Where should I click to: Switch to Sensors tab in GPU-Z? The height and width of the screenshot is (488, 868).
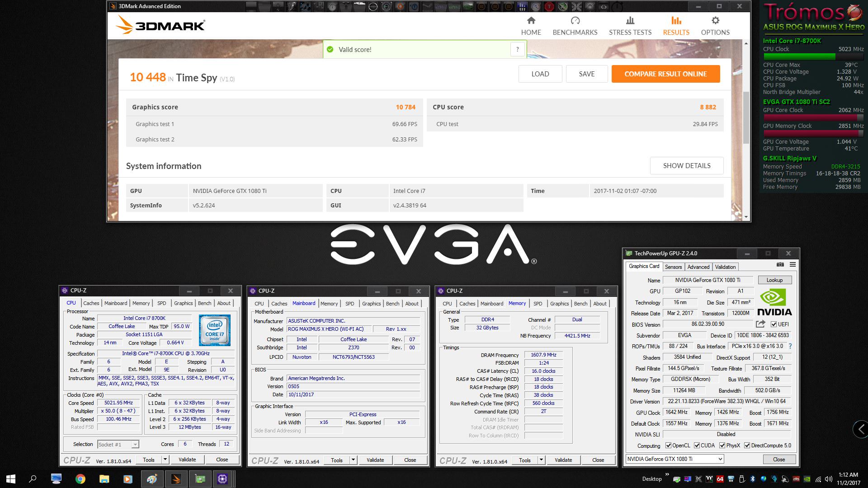coord(673,267)
